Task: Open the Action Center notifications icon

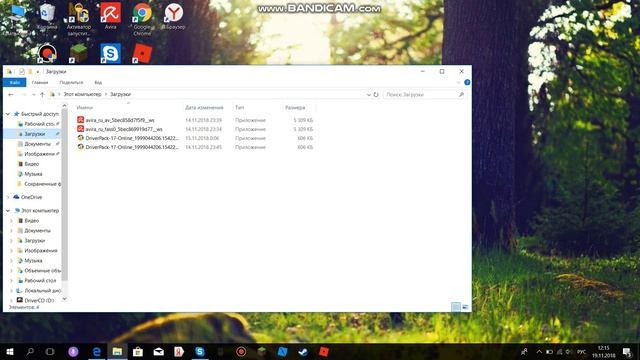Action: coord(627,351)
